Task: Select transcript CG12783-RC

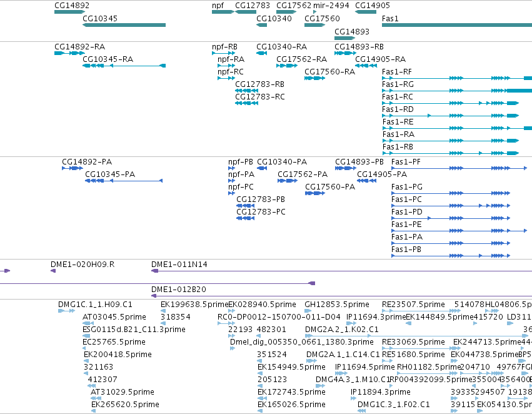Action: click(260, 97)
